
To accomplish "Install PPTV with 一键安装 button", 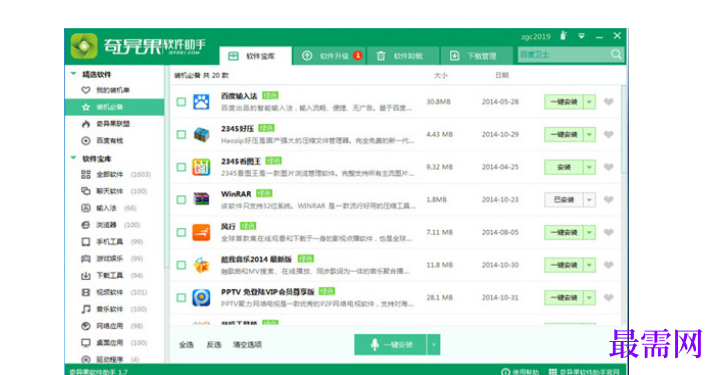I will 564,297.
